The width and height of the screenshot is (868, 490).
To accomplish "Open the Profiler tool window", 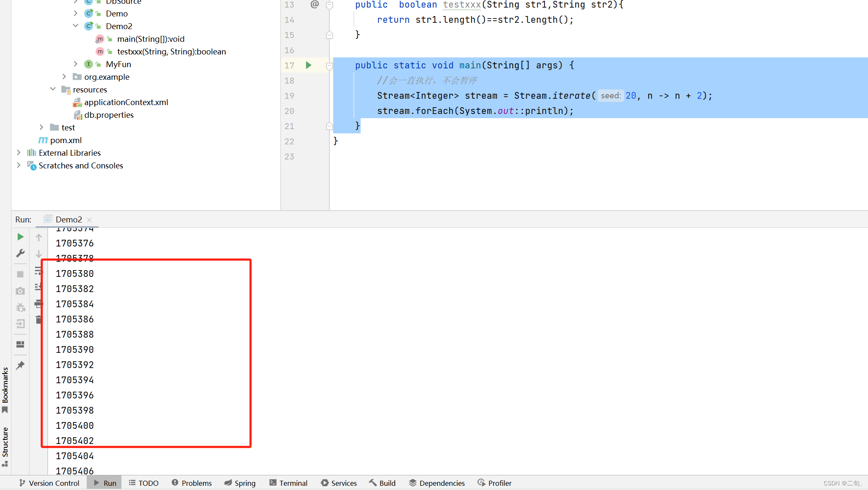I will point(495,483).
